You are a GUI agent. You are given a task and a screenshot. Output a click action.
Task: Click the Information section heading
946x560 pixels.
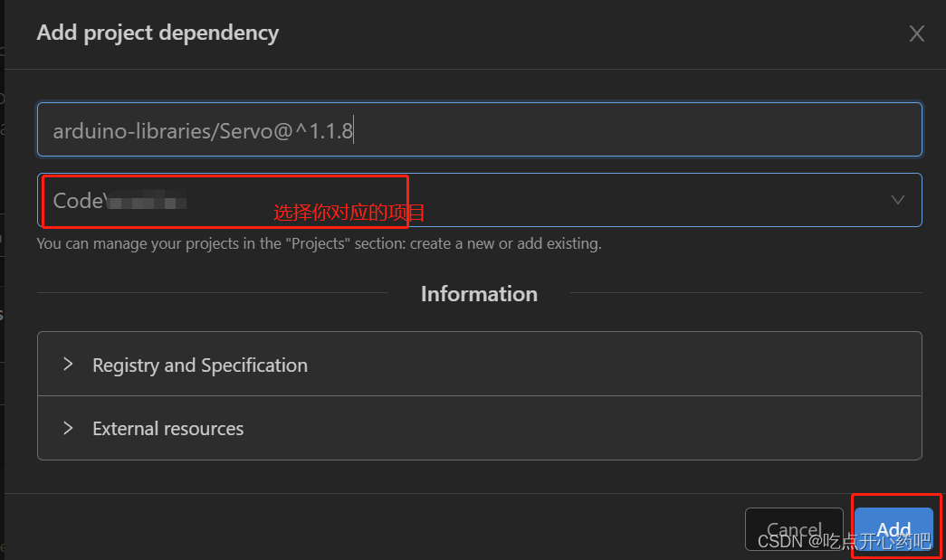pos(479,293)
